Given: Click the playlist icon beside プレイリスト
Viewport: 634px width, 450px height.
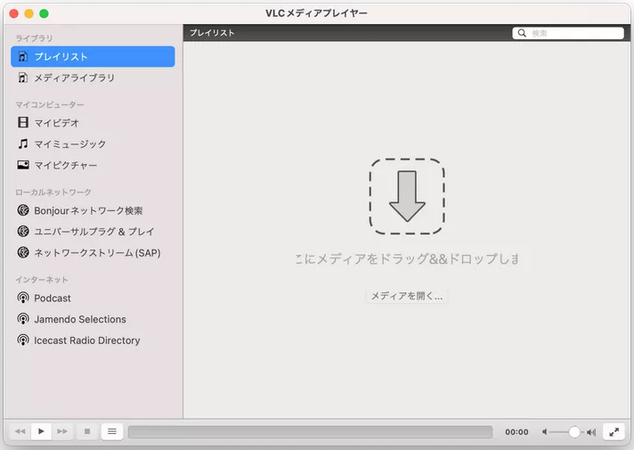Looking at the screenshot, I should click(x=23, y=57).
